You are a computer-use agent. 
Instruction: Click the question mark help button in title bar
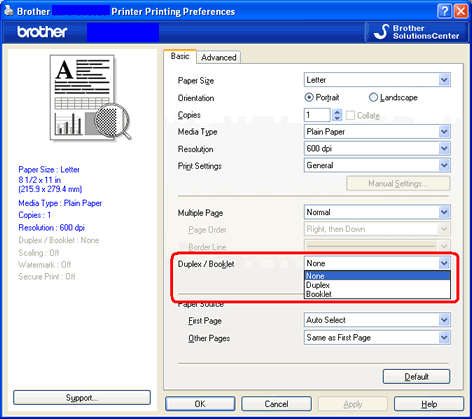[x=444, y=11]
